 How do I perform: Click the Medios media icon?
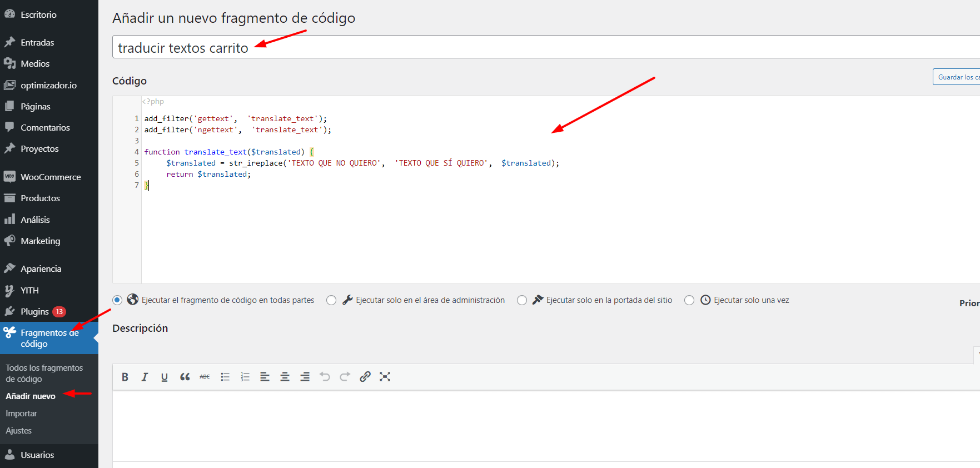(9, 63)
